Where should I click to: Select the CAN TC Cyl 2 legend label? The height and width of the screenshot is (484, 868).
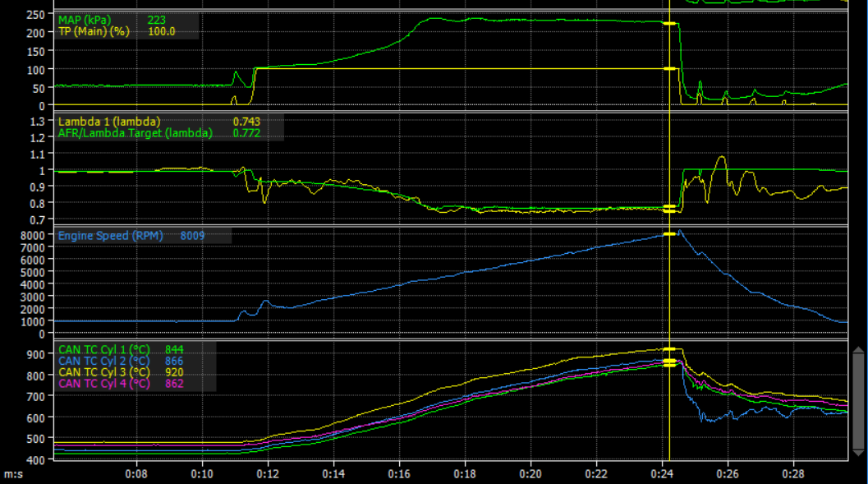coord(104,361)
